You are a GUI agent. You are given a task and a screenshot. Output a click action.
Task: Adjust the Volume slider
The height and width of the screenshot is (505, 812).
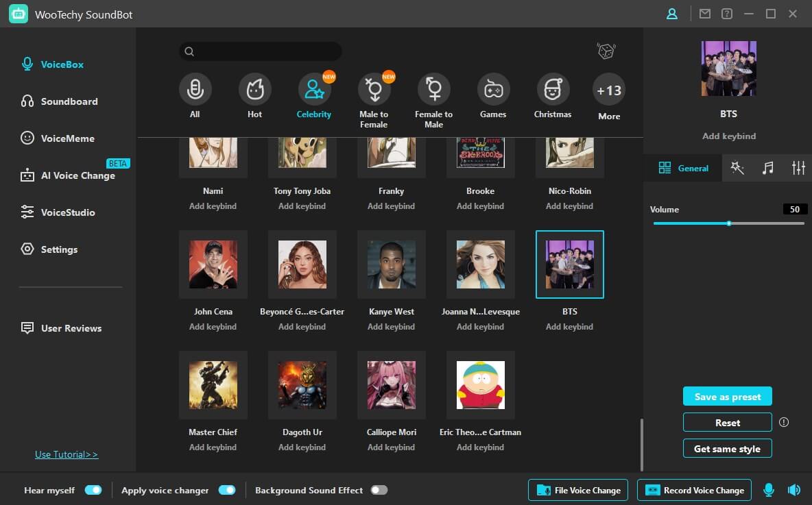coord(728,223)
